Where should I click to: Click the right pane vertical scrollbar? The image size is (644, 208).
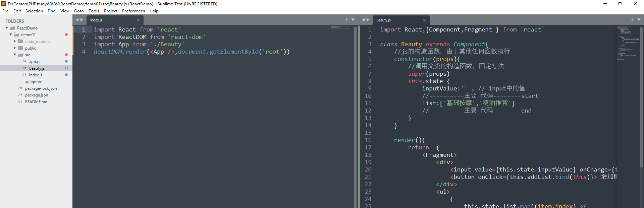[641, 97]
